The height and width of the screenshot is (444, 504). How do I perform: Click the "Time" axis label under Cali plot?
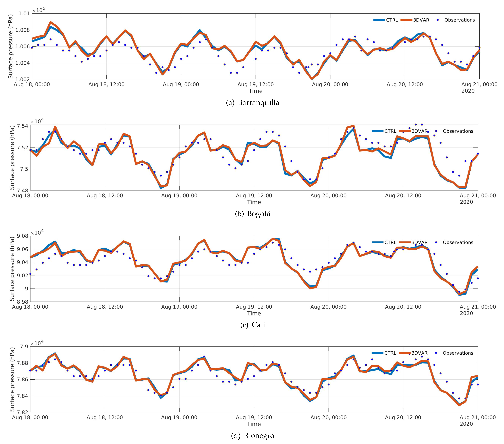[254, 313]
